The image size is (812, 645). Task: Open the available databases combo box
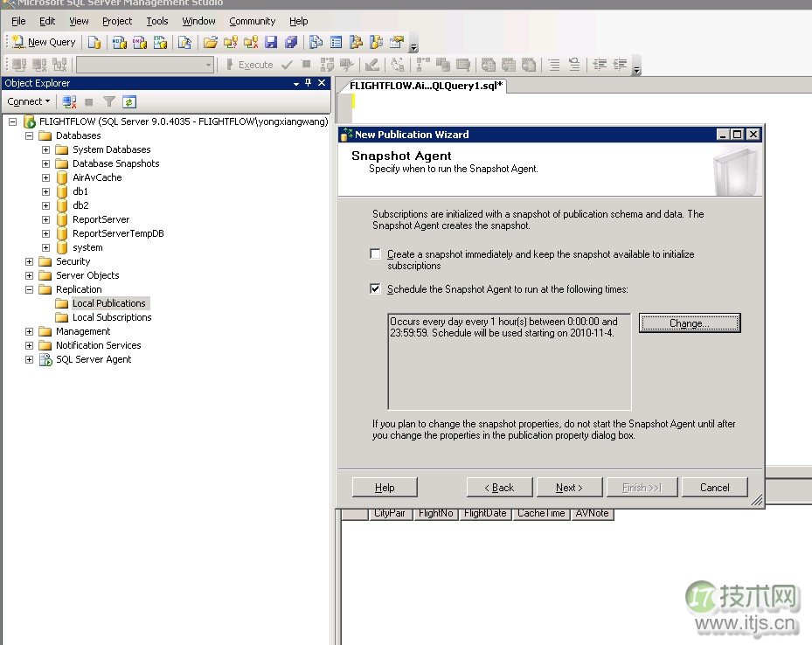[145, 65]
